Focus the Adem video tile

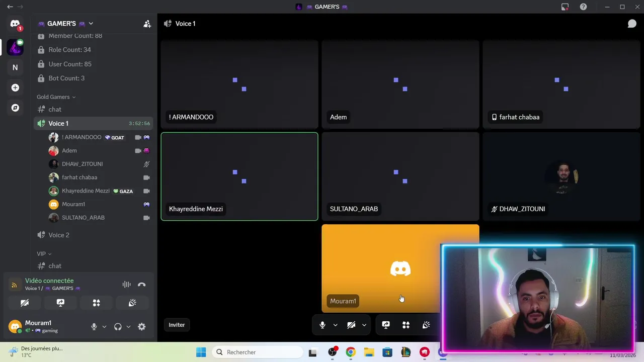[x=400, y=84]
